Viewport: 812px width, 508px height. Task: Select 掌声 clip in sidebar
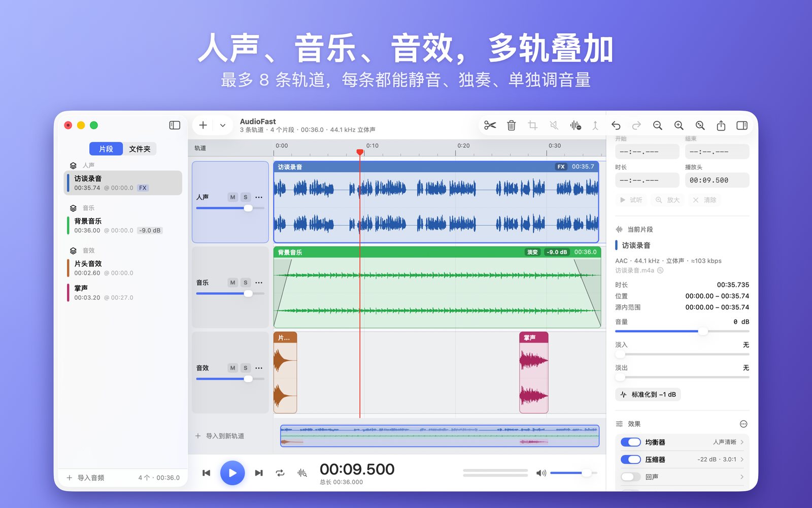tap(123, 293)
